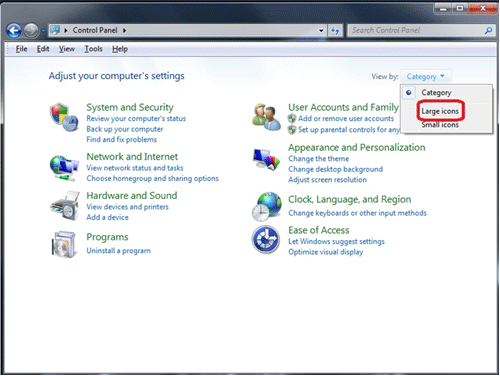
Task: Click Let Windows suggest settings
Action: coord(336,241)
